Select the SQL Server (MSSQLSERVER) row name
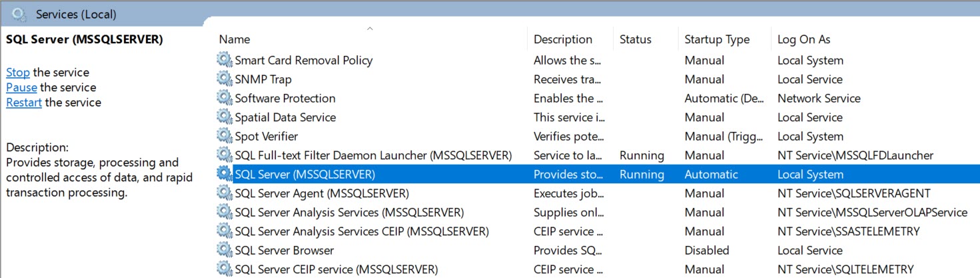Viewport: 980px width, 278px height. click(x=305, y=174)
